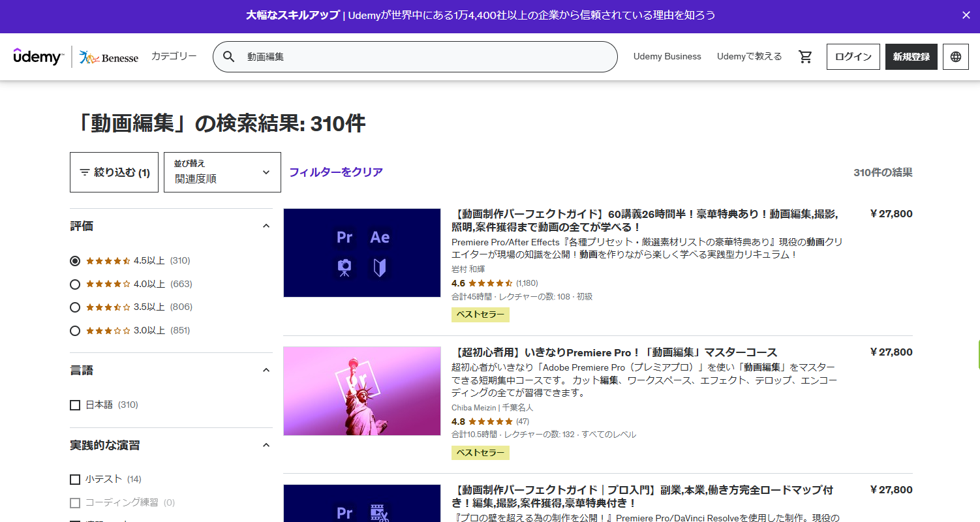Click the ログイン button
Image resolution: width=980 pixels, height=522 pixels.
pos(853,57)
